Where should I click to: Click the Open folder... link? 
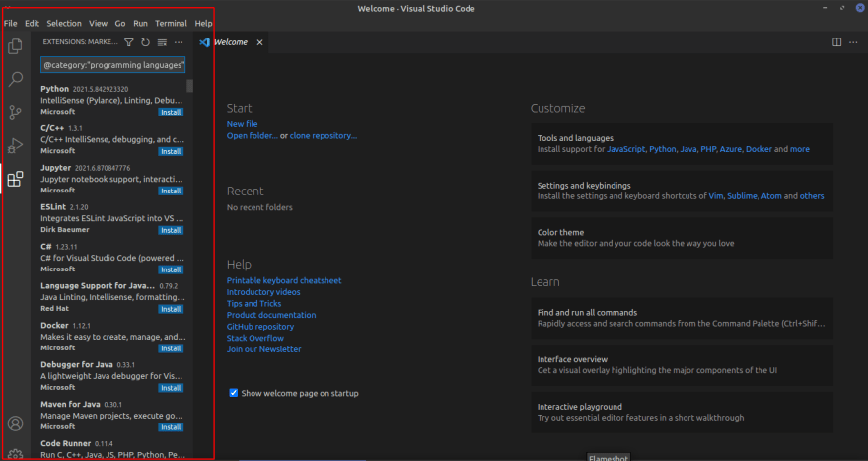252,136
